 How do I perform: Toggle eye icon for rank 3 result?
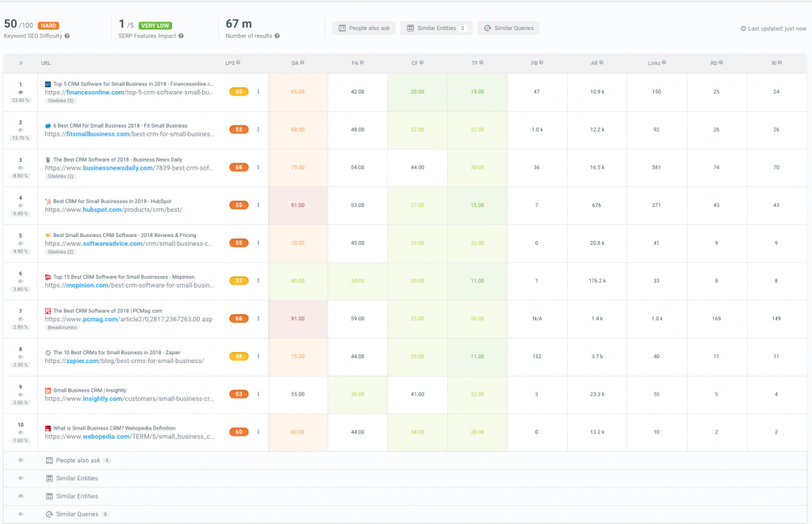[21, 168]
